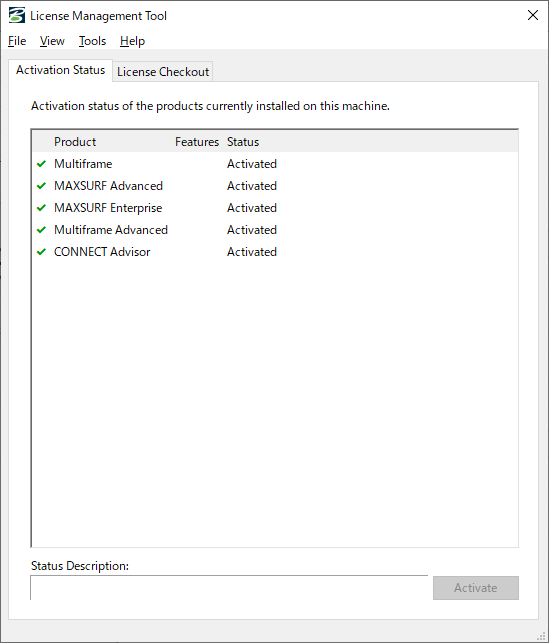549x643 pixels.
Task: Click the green checkmark beside CONNECT Advisor
Action: point(41,252)
